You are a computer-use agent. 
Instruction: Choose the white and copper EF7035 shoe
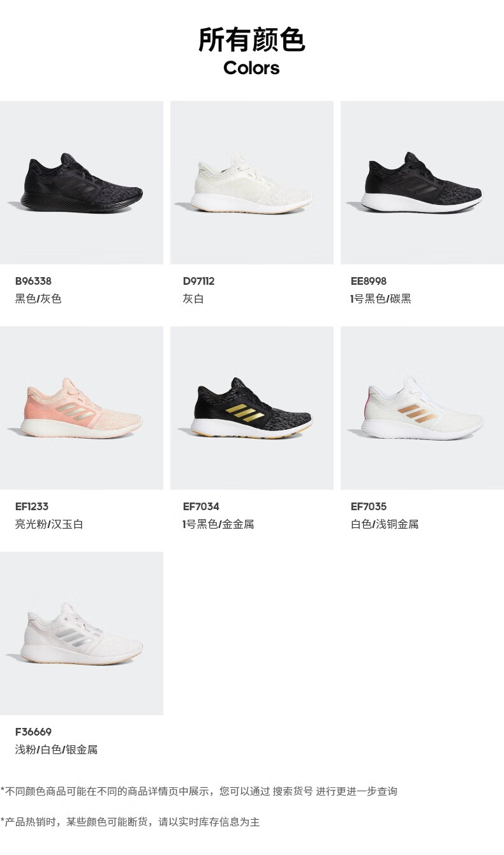point(422,408)
